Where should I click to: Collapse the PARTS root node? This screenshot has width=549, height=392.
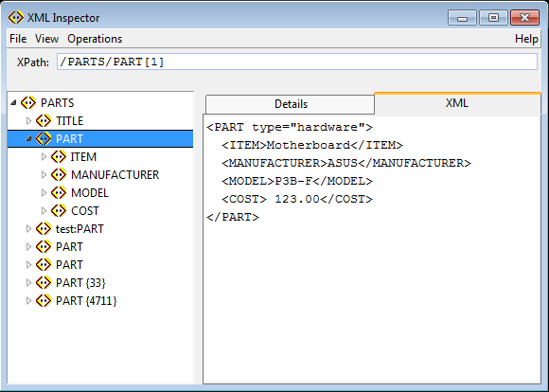point(13,102)
